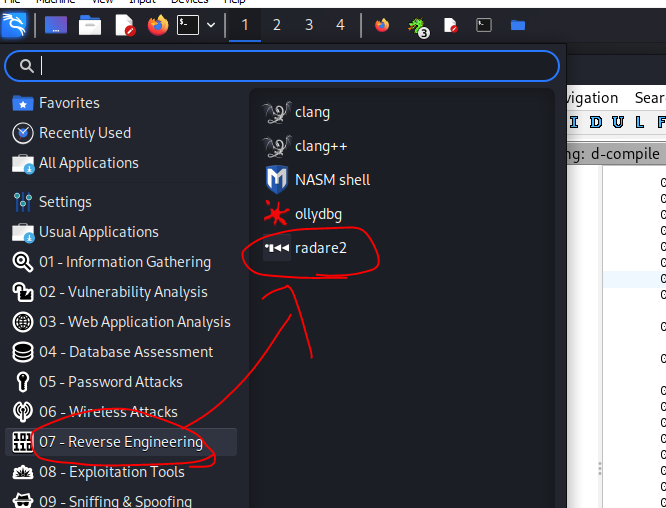Click the Recently Used clock icon
666x508 pixels.
(23, 133)
